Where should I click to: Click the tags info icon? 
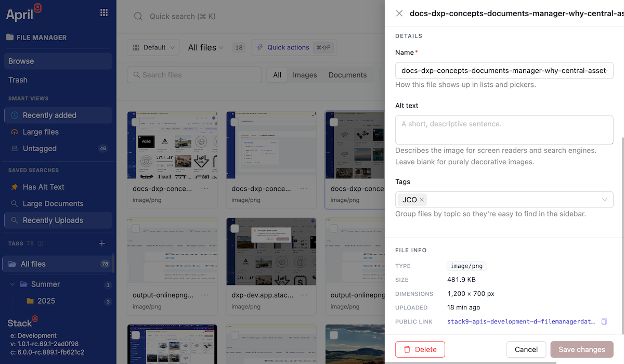[41, 243]
